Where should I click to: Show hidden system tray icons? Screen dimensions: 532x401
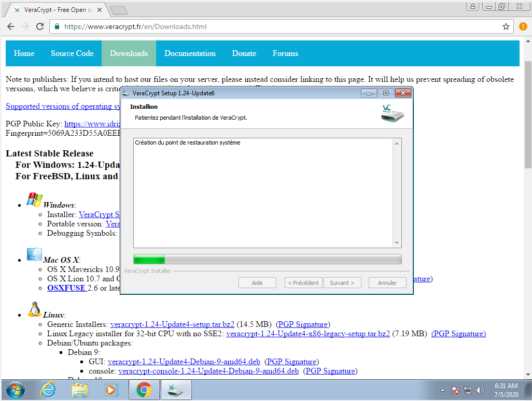[442, 391]
